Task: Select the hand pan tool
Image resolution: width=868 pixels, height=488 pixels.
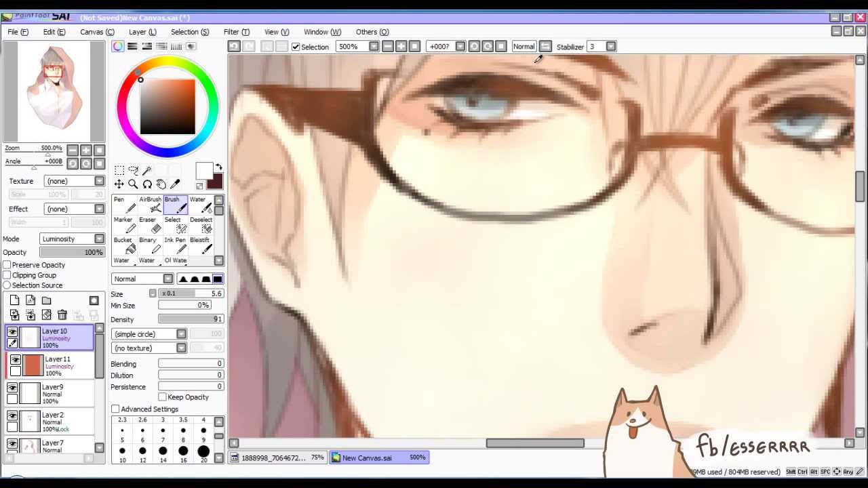Action: [161, 184]
